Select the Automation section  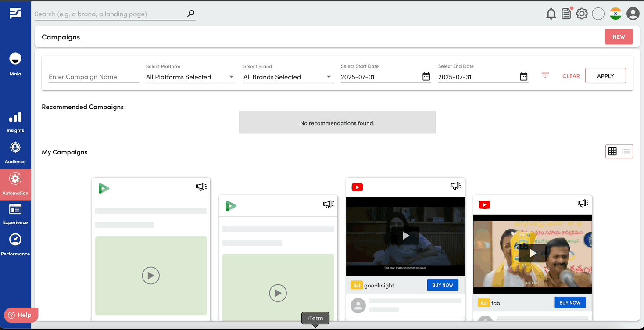[15, 184]
